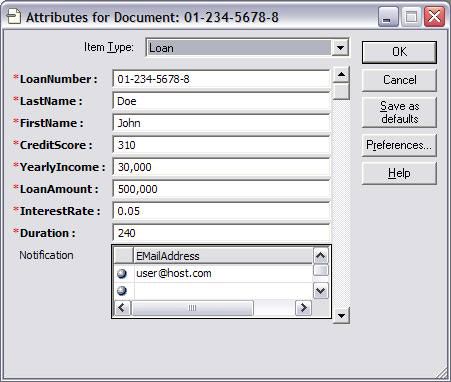Minimize the Attributes window
Screen dimensions: 451x382
click(388, 17)
